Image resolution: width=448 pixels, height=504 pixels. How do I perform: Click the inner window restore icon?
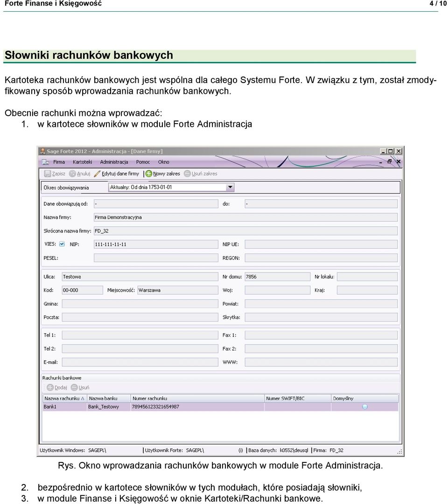click(x=390, y=161)
